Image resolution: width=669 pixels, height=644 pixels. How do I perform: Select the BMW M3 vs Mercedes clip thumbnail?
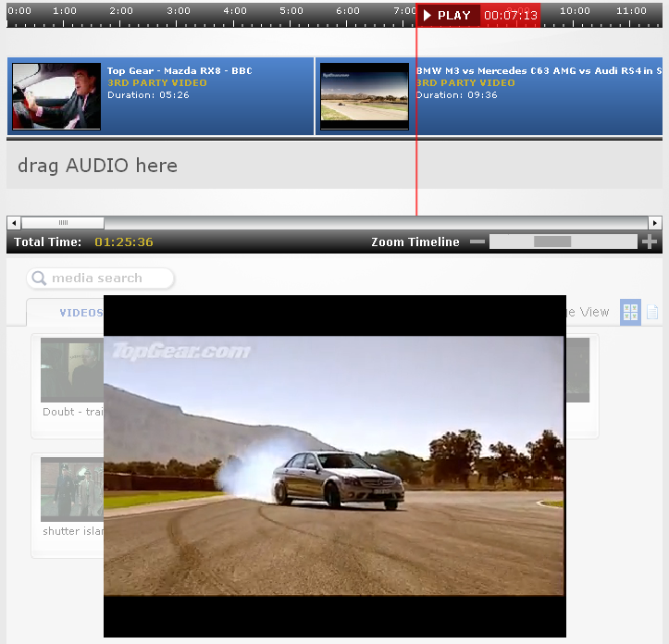pyautogui.click(x=365, y=96)
